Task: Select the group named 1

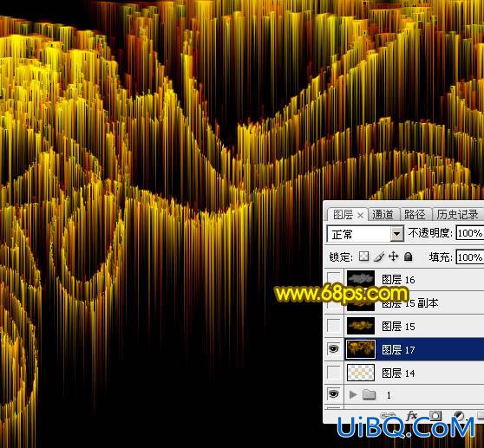Action: pos(389,395)
